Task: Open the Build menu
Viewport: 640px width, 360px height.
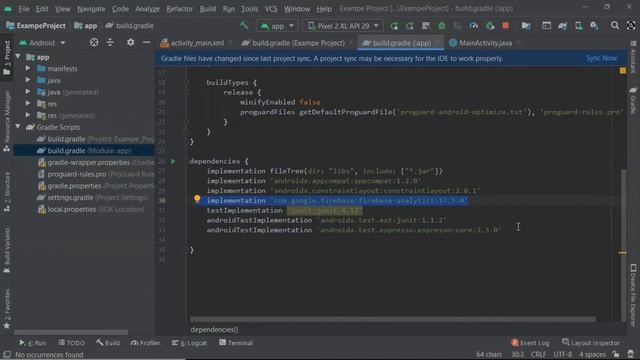Action: click(x=208, y=9)
